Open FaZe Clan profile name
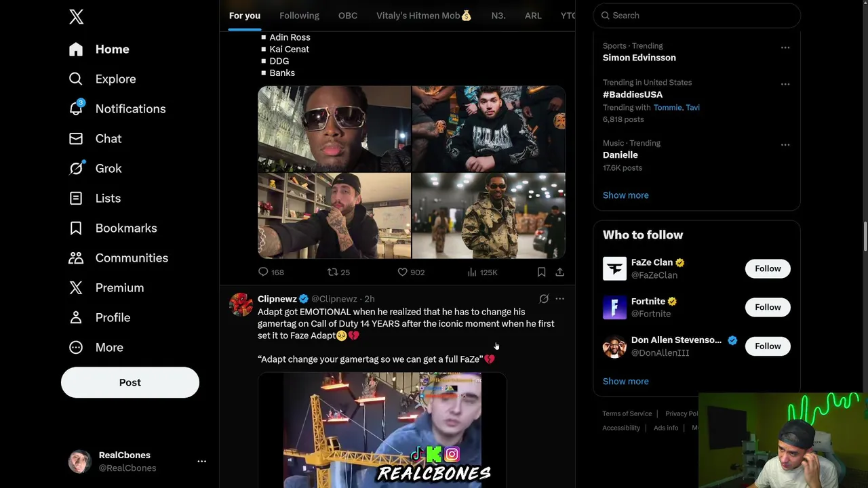This screenshot has height=488, width=868. (652, 262)
